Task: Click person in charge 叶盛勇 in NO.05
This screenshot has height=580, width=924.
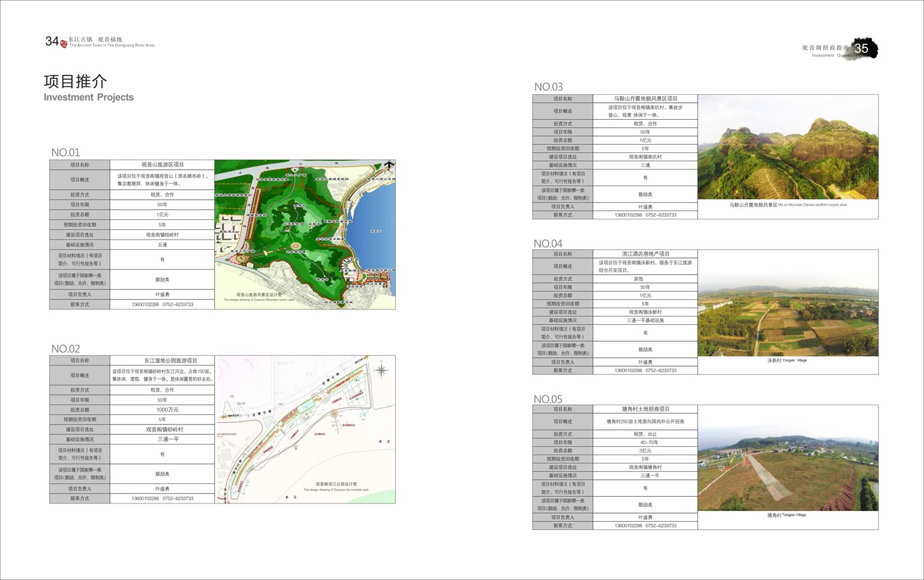Action: (x=645, y=517)
